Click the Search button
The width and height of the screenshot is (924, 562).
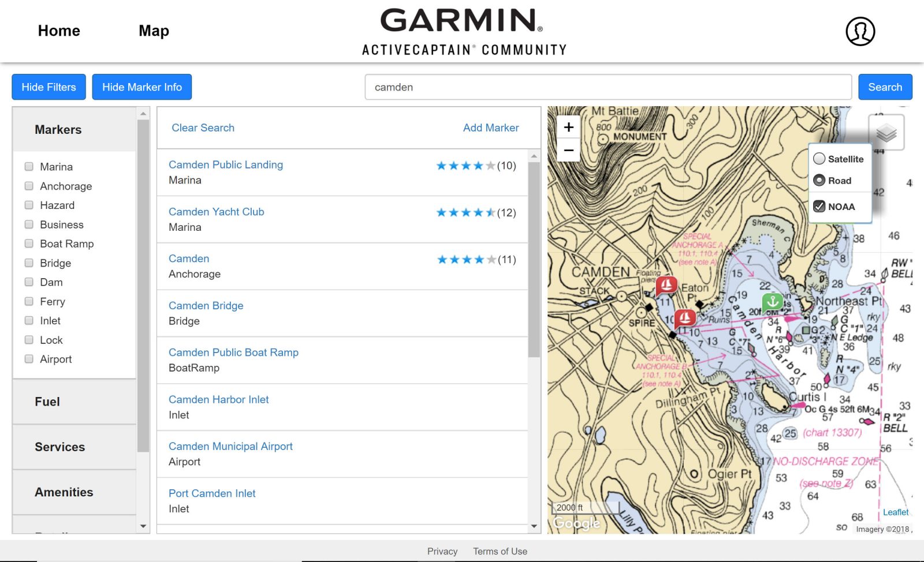tap(885, 87)
